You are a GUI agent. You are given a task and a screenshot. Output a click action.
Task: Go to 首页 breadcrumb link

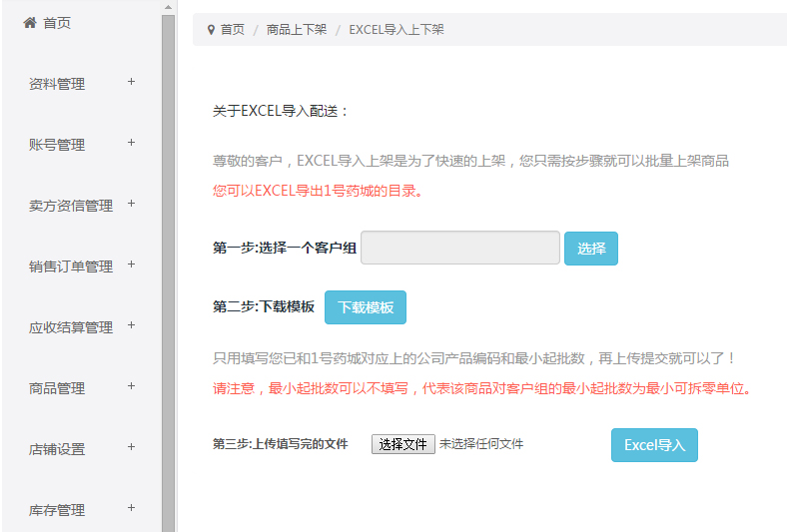233,30
